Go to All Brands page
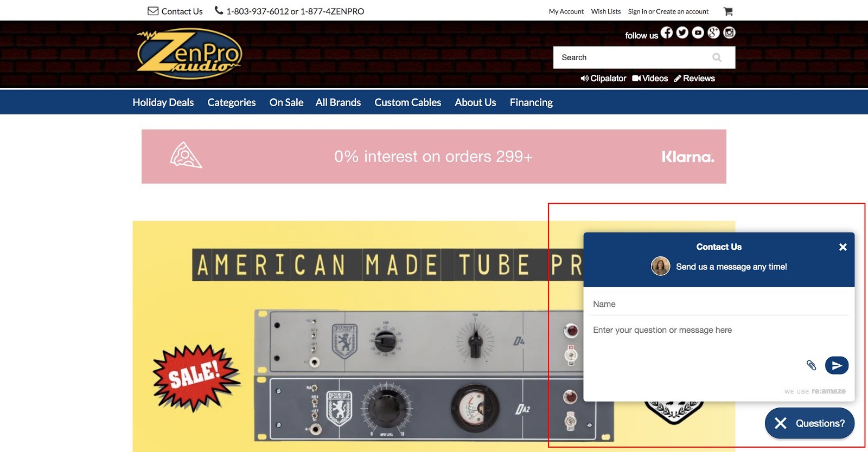 click(338, 102)
